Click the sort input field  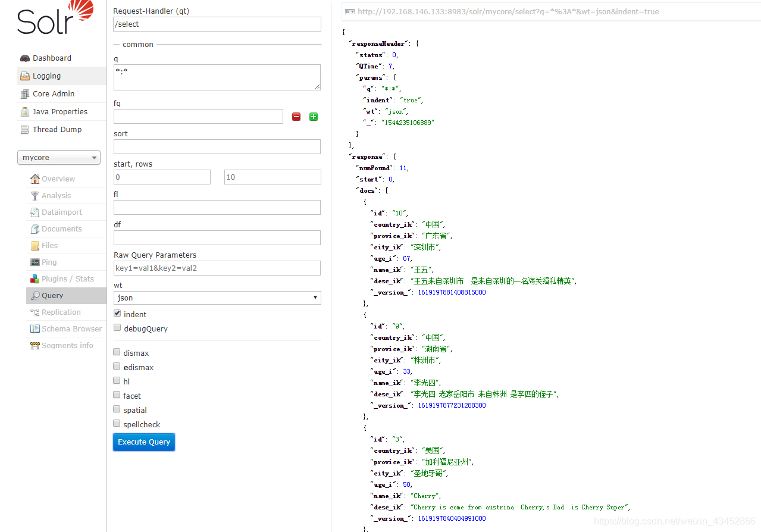click(x=217, y=147)
